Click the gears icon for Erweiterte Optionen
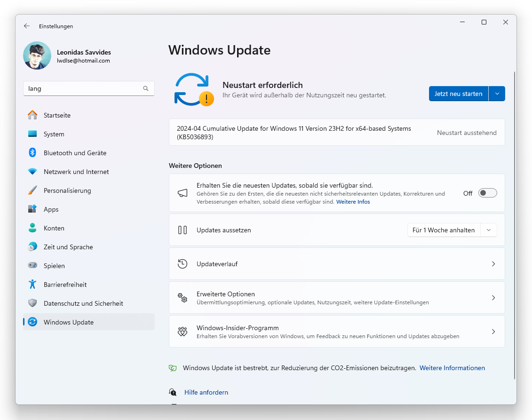 click(x=183, y=298)
